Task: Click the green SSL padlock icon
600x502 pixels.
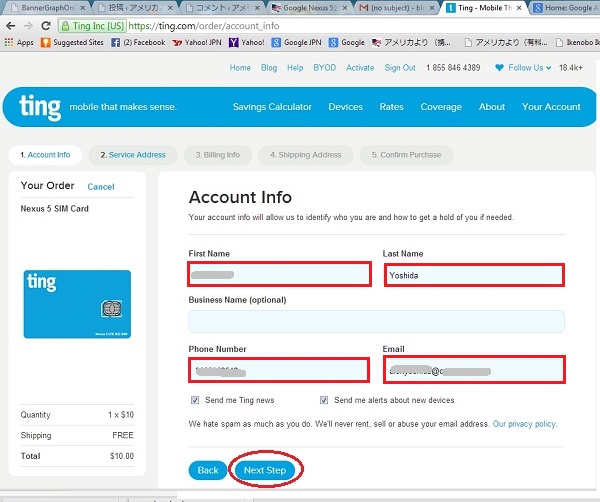Action: pyautogui.click(x=65, y=26)
